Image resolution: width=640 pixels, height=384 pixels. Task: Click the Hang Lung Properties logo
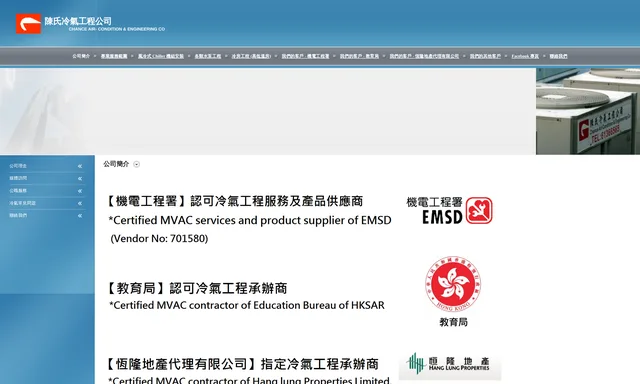point(450,363)
